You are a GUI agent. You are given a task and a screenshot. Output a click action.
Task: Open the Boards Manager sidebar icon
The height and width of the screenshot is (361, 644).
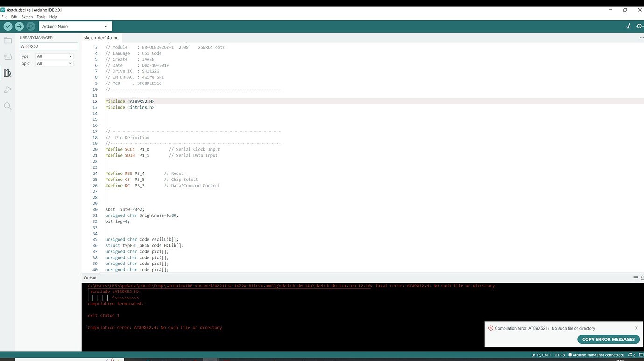pyautogui.click(x=7, y=56)
